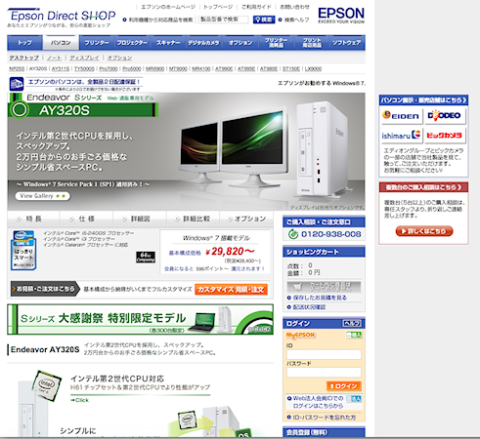The image size is (480, 439).
Task: Select the パソコン navigation tab
Action: 61,43
